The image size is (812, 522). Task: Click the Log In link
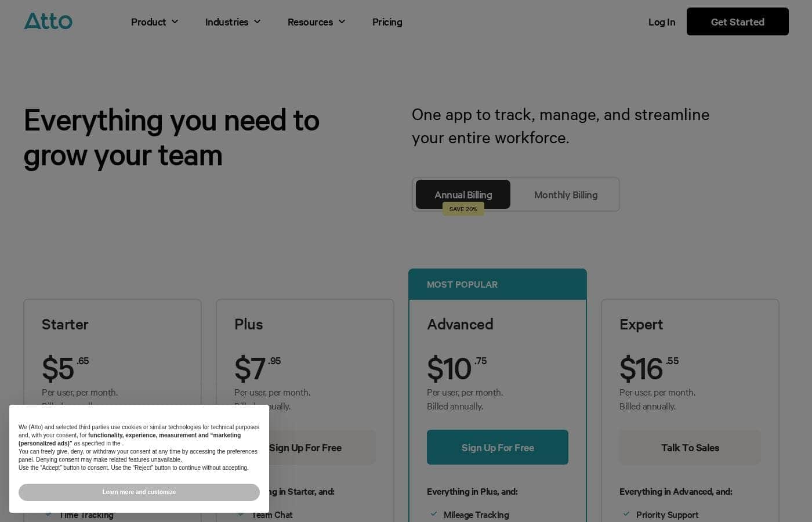click(662, 22)
